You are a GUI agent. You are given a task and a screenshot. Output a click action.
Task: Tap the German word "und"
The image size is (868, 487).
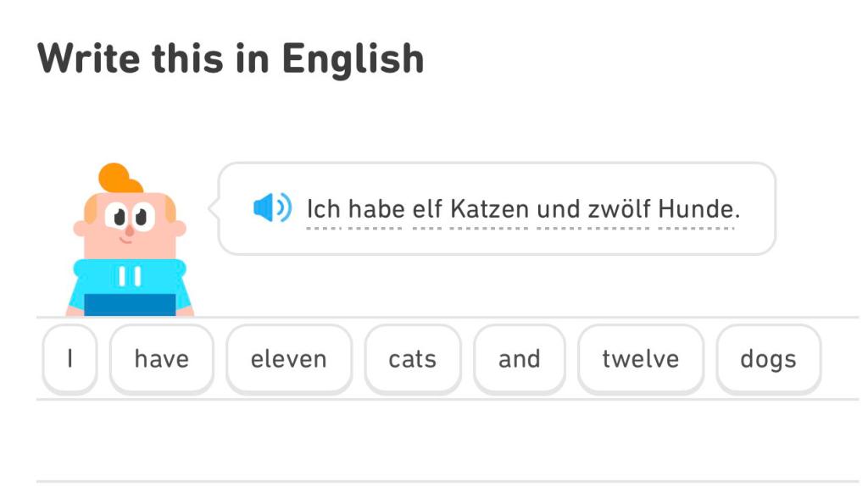[x=559, y=208]
